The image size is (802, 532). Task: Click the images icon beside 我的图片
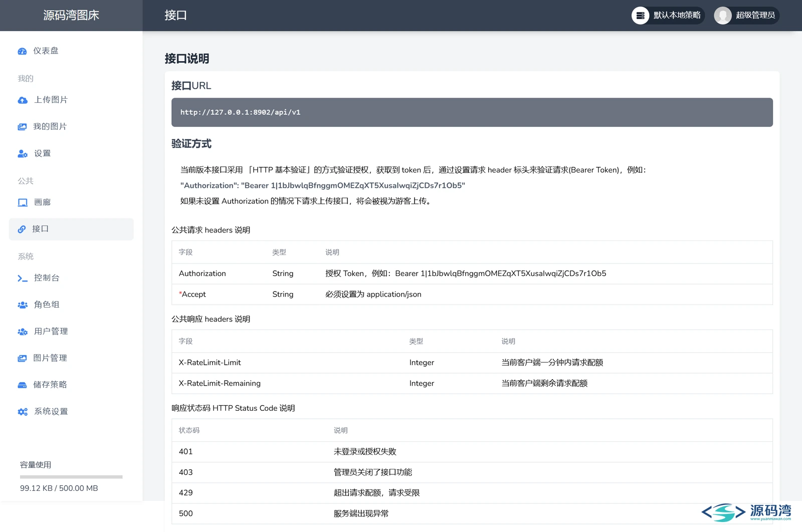coord(22,127)
